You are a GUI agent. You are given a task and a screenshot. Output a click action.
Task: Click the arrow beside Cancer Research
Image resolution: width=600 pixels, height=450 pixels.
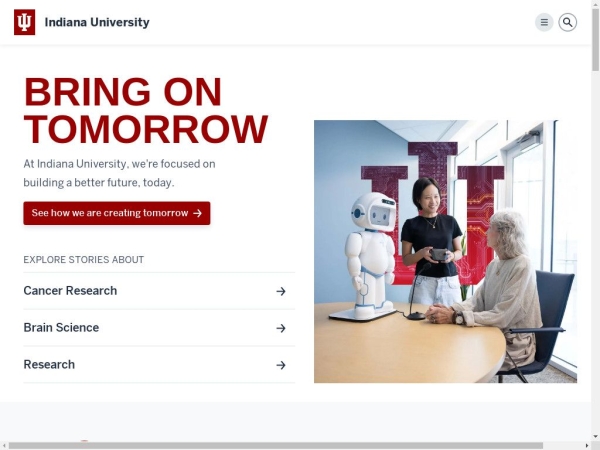281,291
